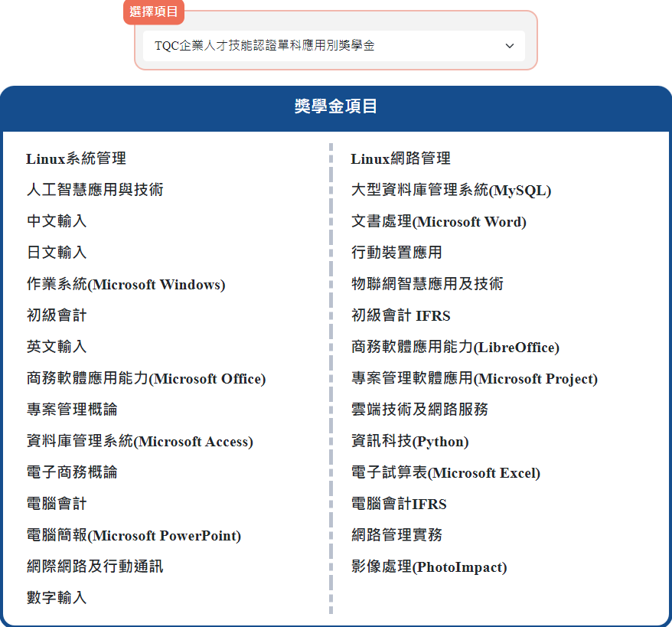
Task: Click 作業系統(Microsoft Windows)
Action: pyautogui.click(x=126, y=284)
